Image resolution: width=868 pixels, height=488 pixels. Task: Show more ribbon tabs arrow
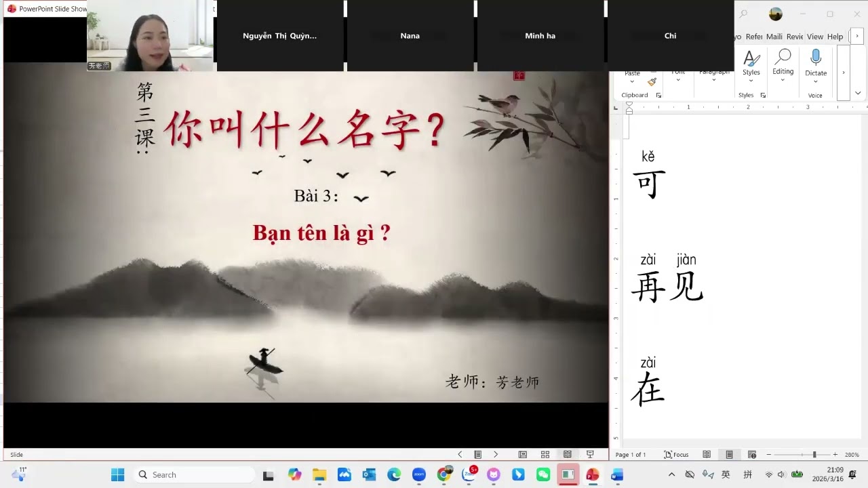(x=857, y=37)
